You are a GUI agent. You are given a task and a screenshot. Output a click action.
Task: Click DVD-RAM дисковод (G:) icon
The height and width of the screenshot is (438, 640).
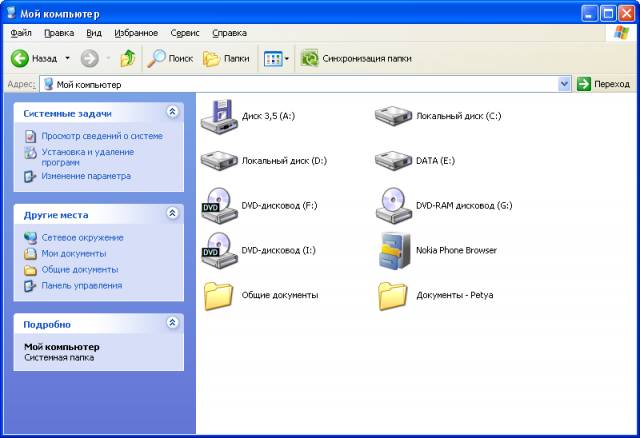(392, 205)
